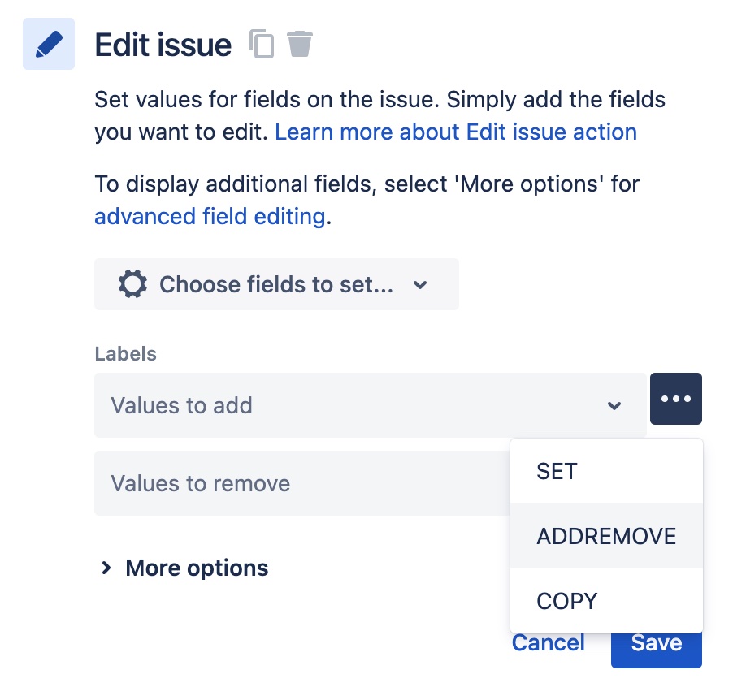This screenshot has height=700, width=733.
Task: Click the dropdown arrow on Values to add
Action: pos(614,405)
